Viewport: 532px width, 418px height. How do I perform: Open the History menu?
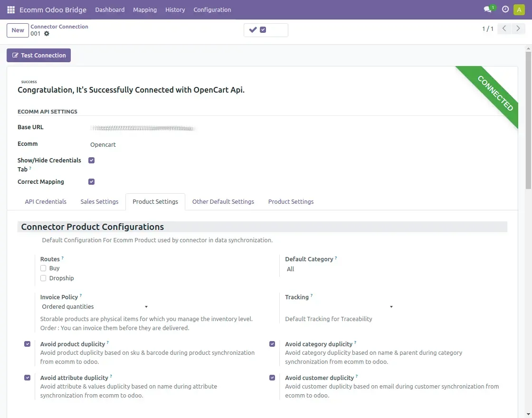[x=175, y=9]
